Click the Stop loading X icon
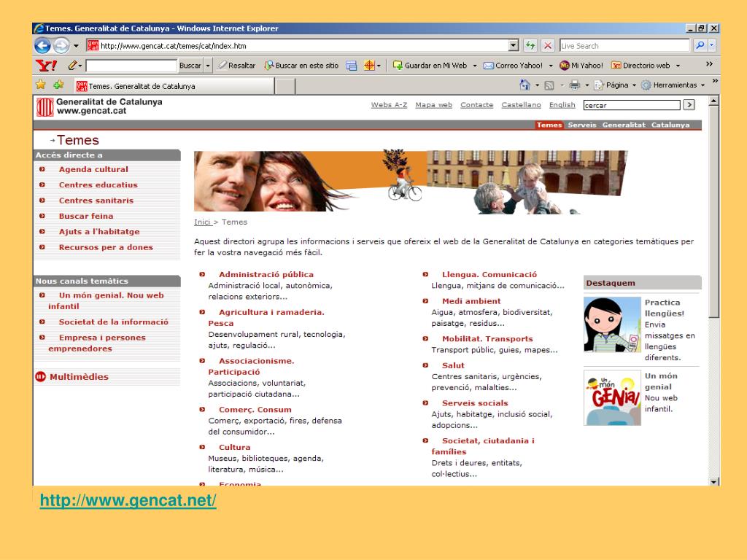 tap(548, 46)
